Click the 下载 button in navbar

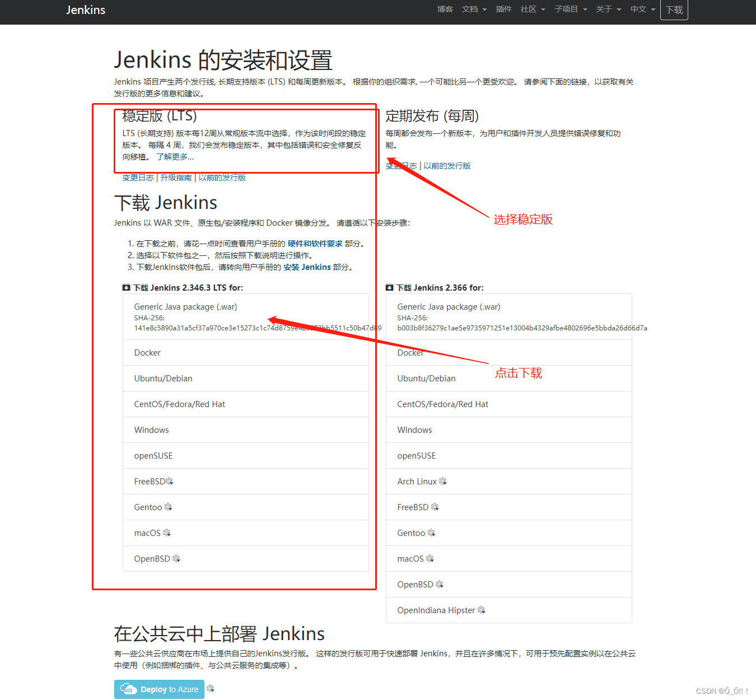click(x=674, y=10)
